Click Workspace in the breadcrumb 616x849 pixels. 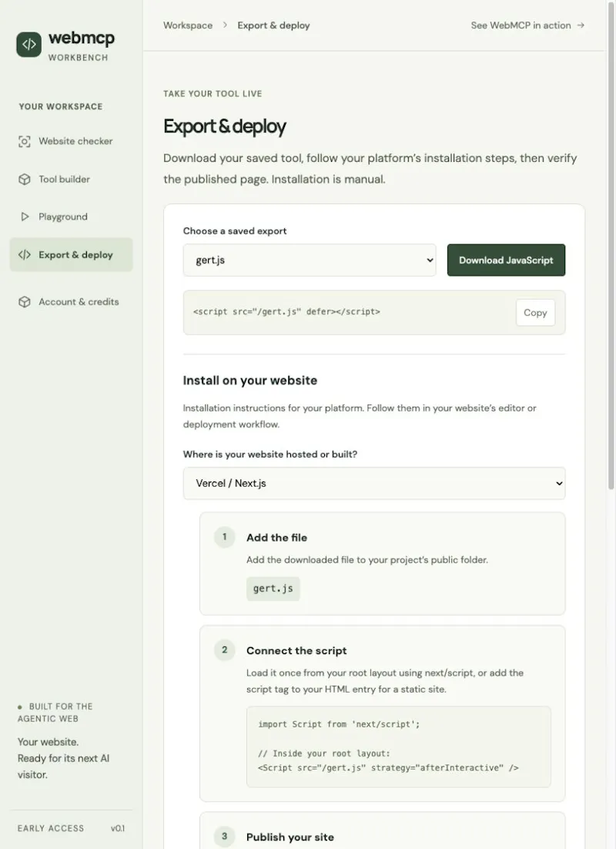(188, 25)
